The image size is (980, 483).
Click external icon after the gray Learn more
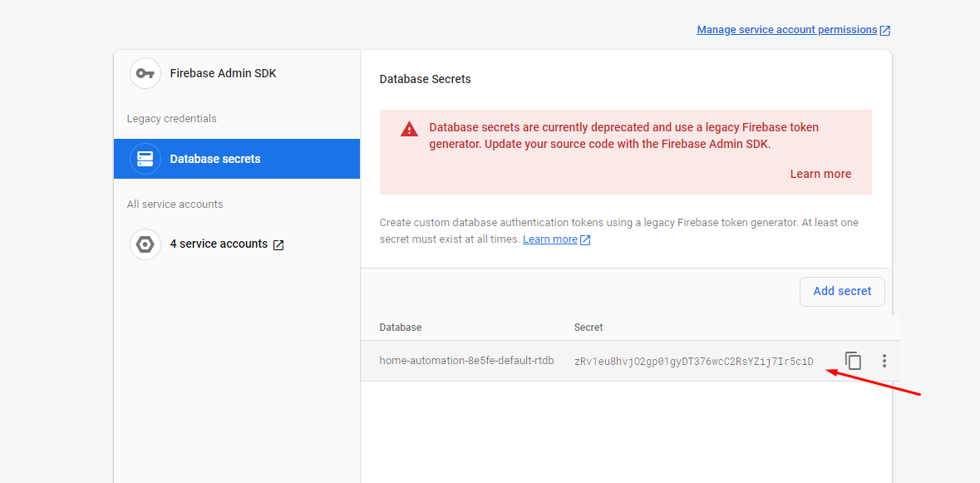pyautogui.click(x=585, y=240)
